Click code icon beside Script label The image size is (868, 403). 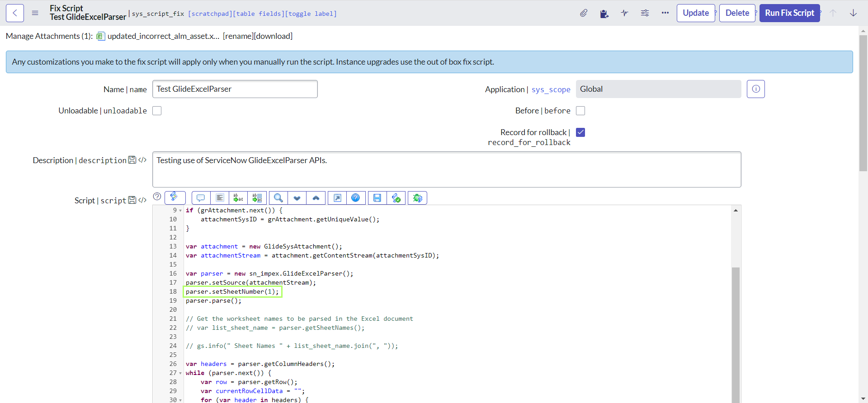click(142, 200)
